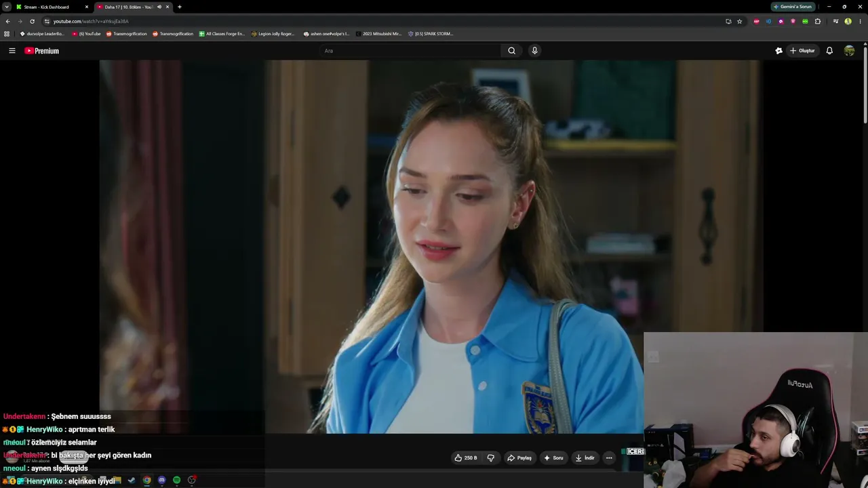Click the sparkle icon left of Oluştur
This screenshot has height=488, width=868.
click(x=778, y=51)
